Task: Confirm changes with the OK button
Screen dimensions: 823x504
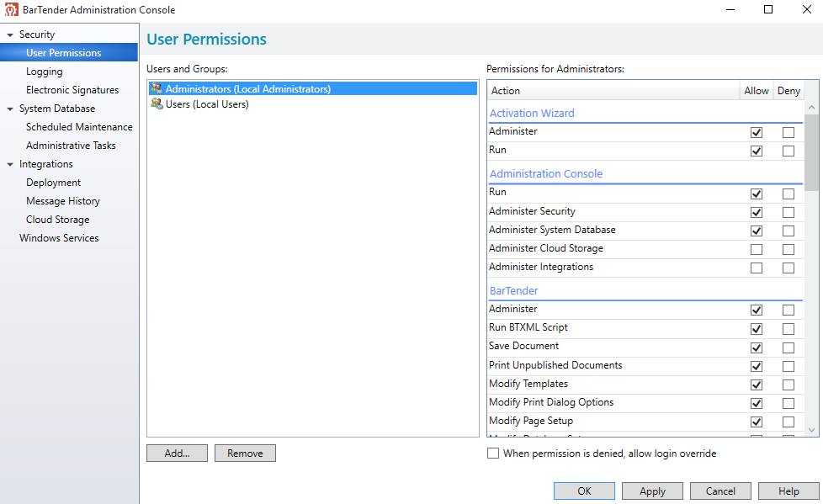Action: pos(584,491)
